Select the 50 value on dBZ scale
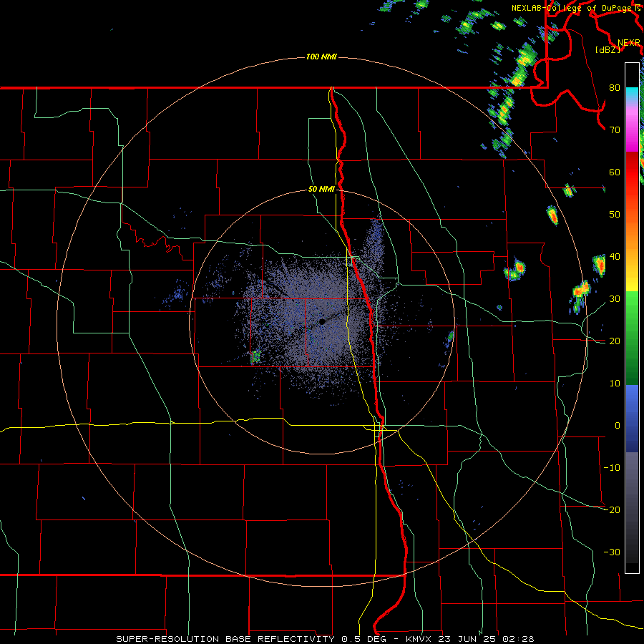The width and height of the screenshot is (644, 644). click(x=615, y=215)
